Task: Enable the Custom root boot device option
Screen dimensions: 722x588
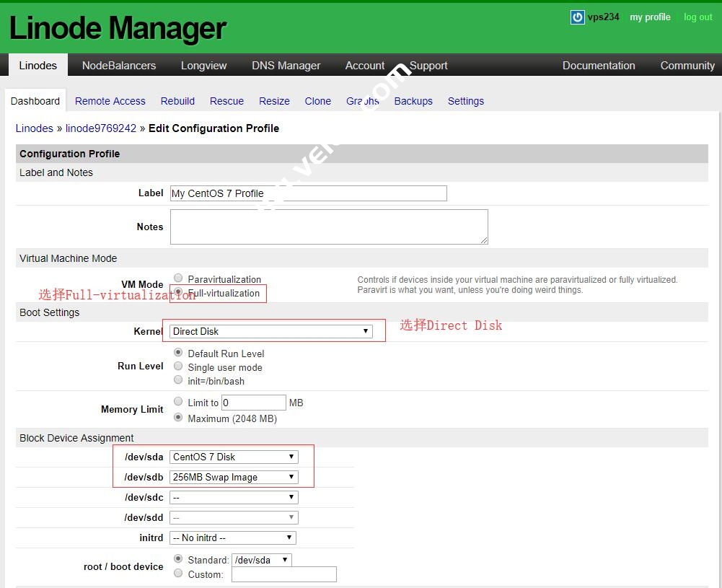Action: [x=178, y=573]
